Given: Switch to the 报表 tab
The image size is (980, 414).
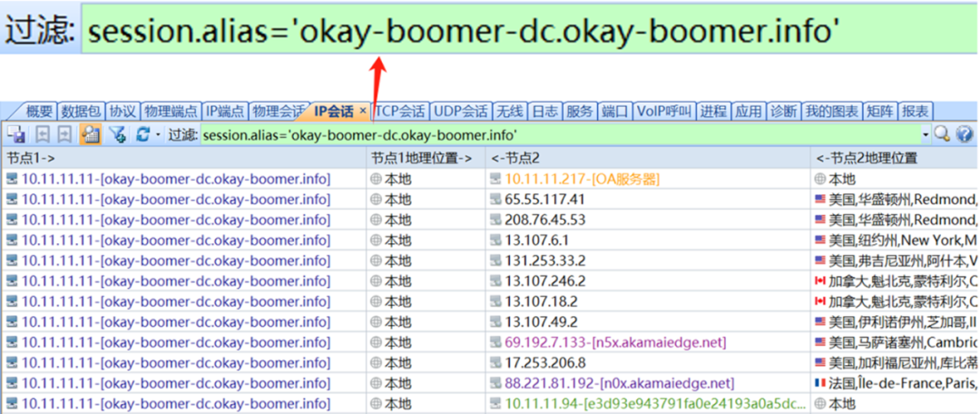Looking at the screenshot, I should click(x=915, y=112).
